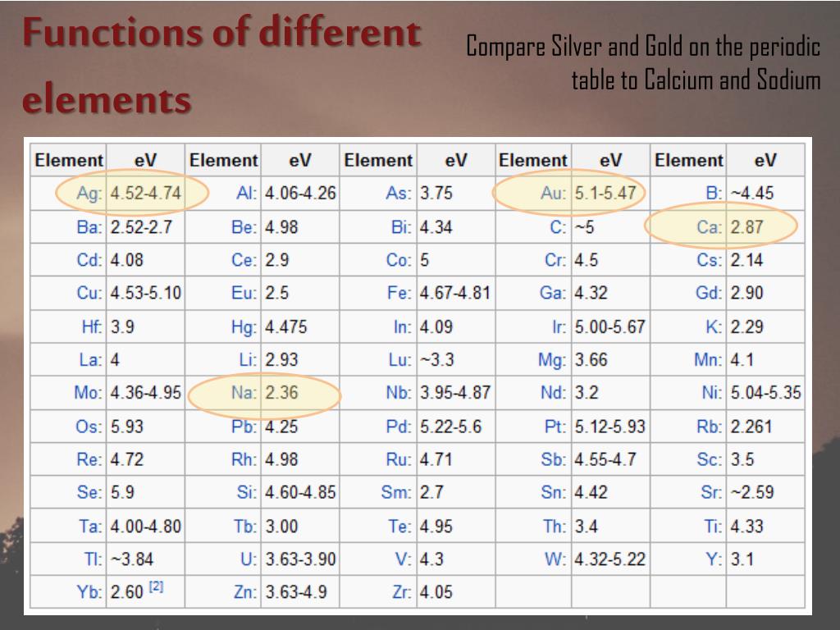Select the Al element link
Viewport: 840px width, 630px height.
tap(244, 194)
